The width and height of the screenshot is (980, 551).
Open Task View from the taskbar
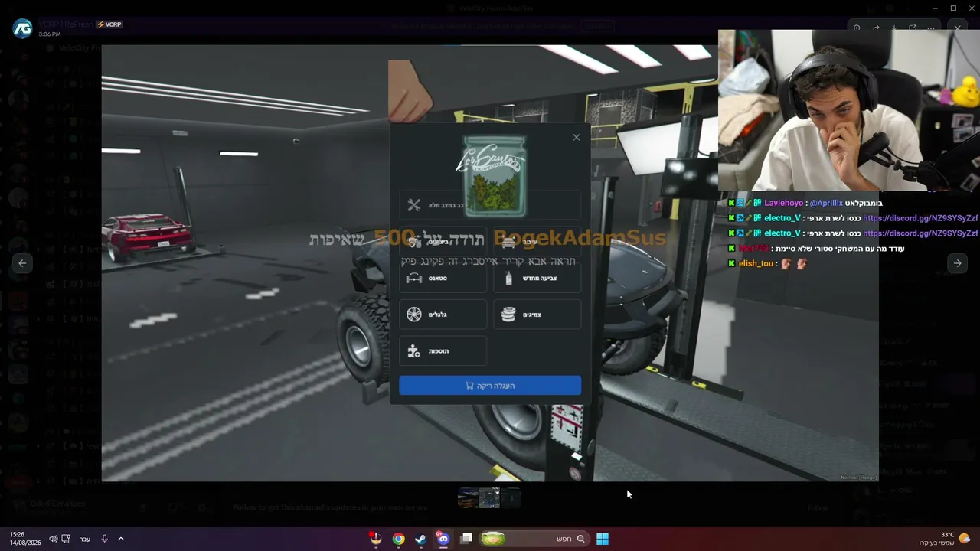[x=466, y=539]
